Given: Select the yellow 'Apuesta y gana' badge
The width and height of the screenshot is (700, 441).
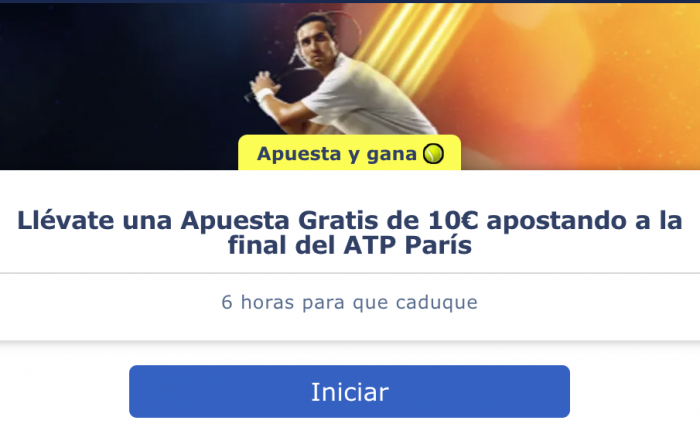Looking at the screenshot, I should [349, 153].
